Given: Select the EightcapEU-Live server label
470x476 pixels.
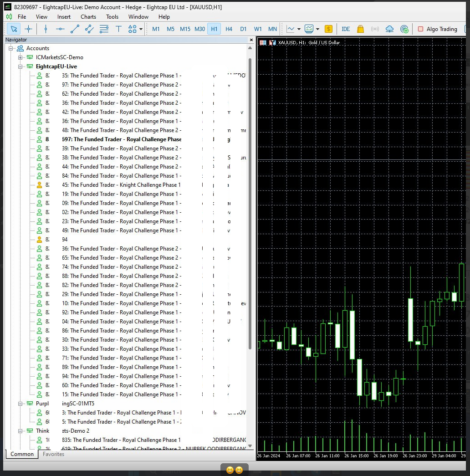Looking at the screenshot, I should click(56, 67).
